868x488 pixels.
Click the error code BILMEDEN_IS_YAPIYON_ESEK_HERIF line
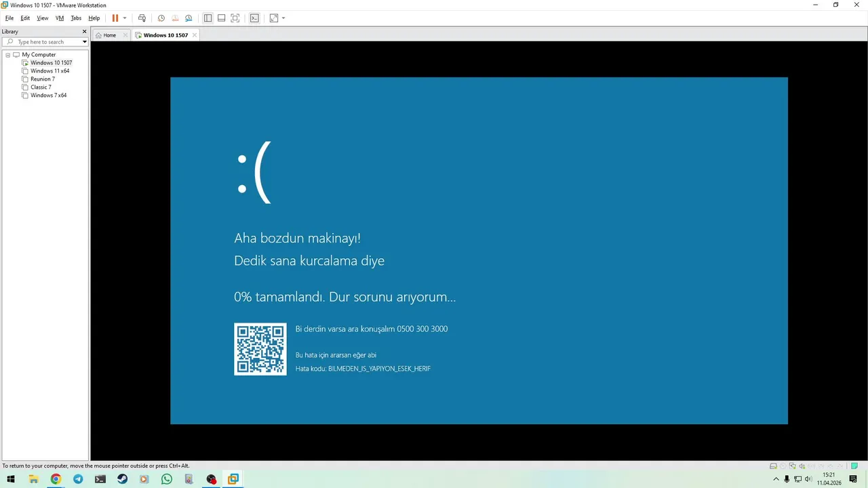coord(363,369)
